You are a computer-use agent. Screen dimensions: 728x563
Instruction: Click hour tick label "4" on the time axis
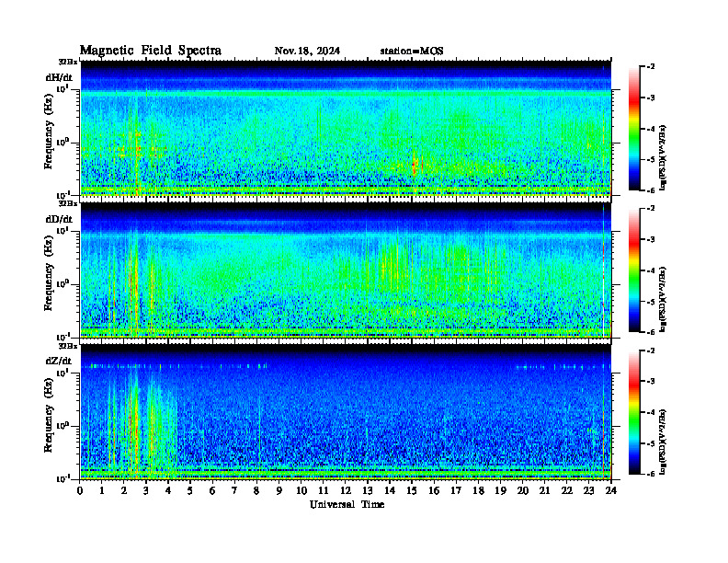pos(168,491)
